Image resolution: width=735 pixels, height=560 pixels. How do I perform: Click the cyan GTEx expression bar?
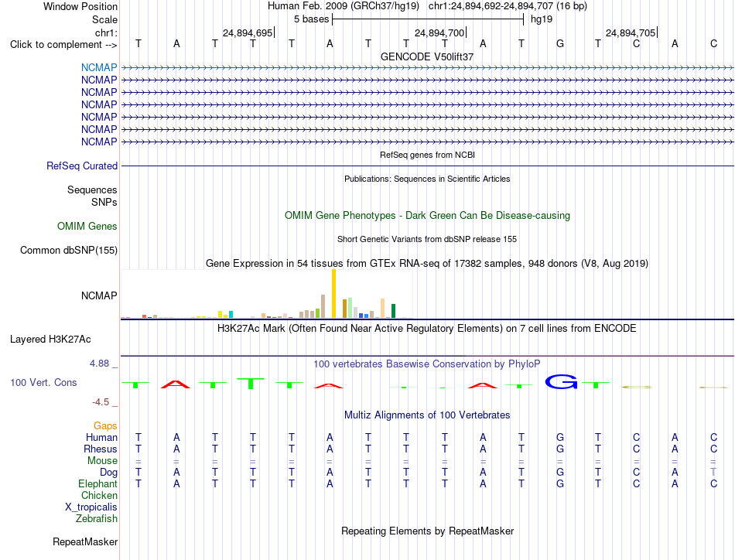pyautogui.click(x=231, y=315)
